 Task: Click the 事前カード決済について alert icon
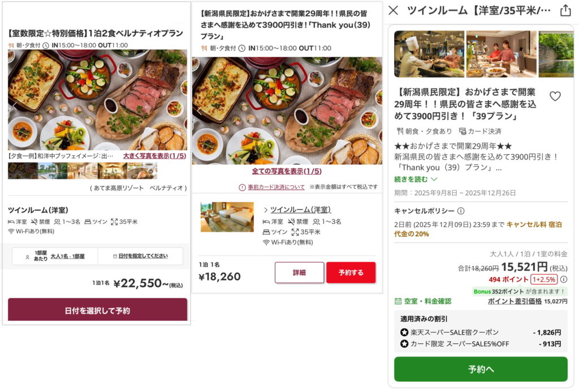pyautogui.click(x=243, y=187)
